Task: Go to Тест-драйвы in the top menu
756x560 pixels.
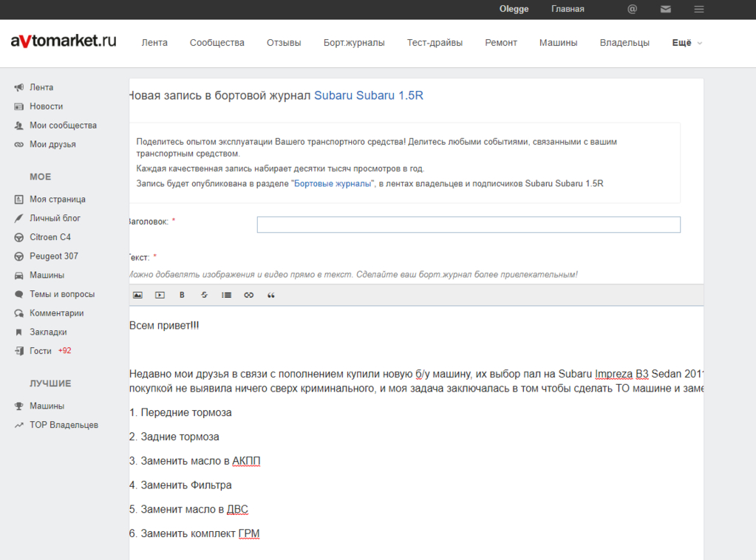Action: [435, 43]
